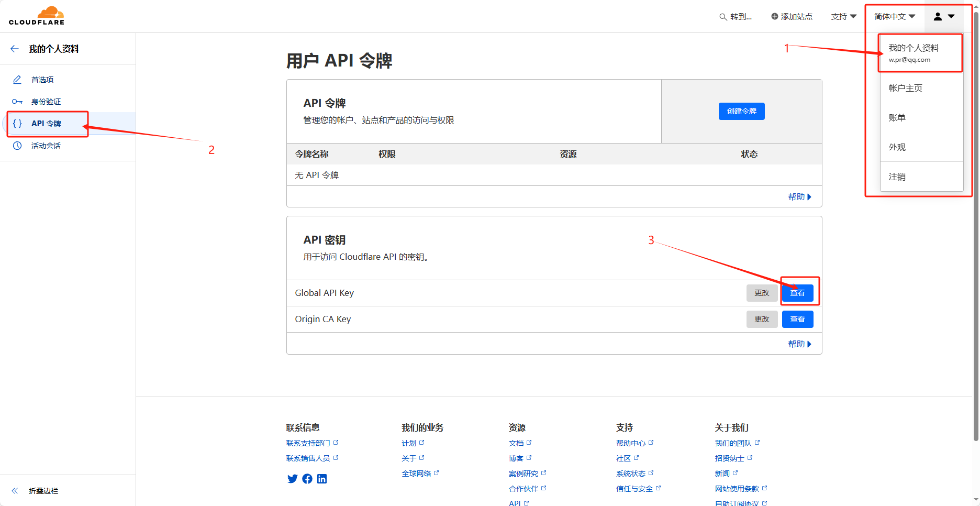Click the 权限 column header
Screen dimensions: 980x506
click(x=387, y=154)
